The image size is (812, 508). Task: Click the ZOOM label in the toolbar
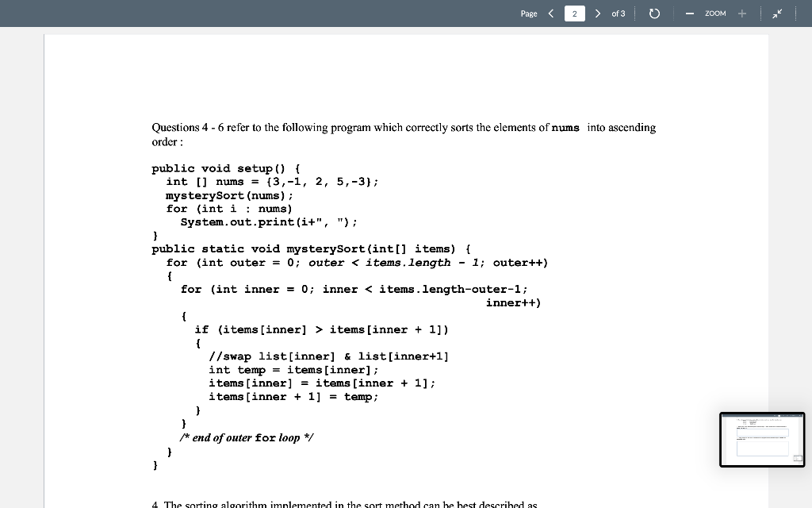[x=714, y=13]
